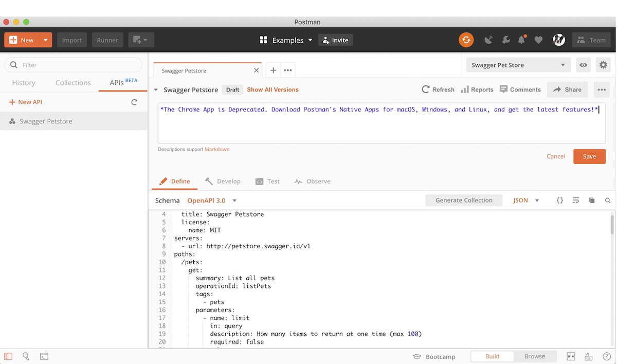617x364 pixels.
Task: Open Bootcamp from the status bar
Action: tap(434, 356)
